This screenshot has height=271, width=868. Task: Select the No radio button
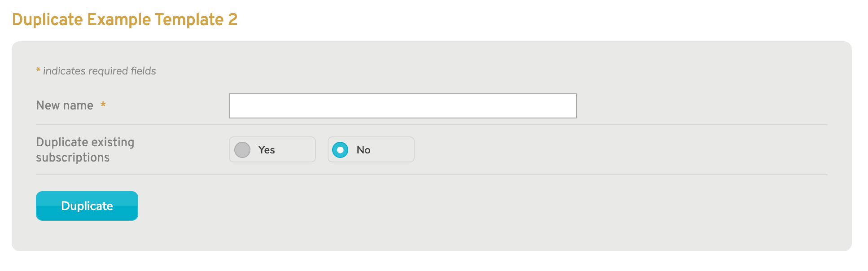341,150
